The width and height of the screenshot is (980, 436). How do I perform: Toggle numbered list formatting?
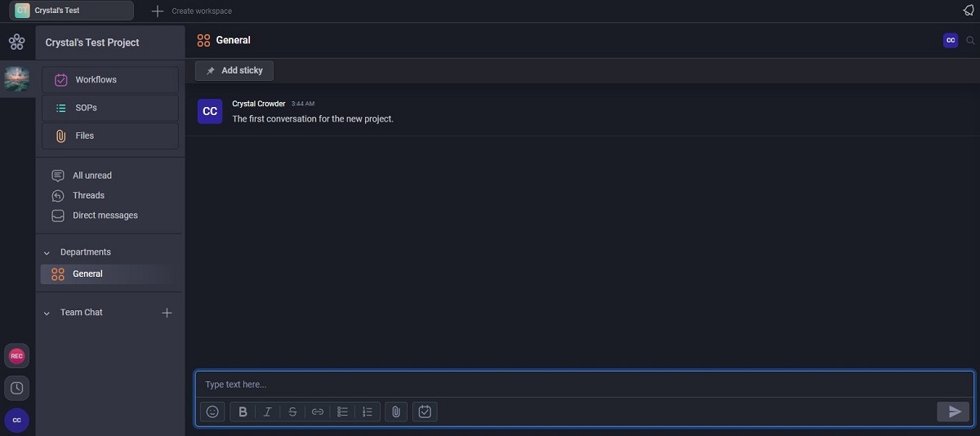coord(367,412)
